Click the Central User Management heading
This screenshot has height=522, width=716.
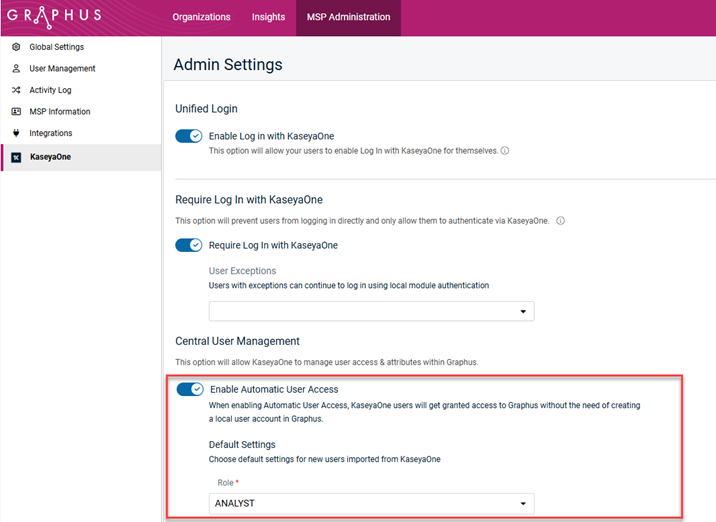(237, 341)
